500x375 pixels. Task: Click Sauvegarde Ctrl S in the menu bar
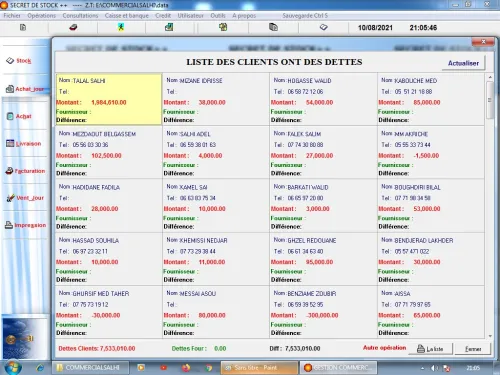pyautogui.click(x=305, y=16)
